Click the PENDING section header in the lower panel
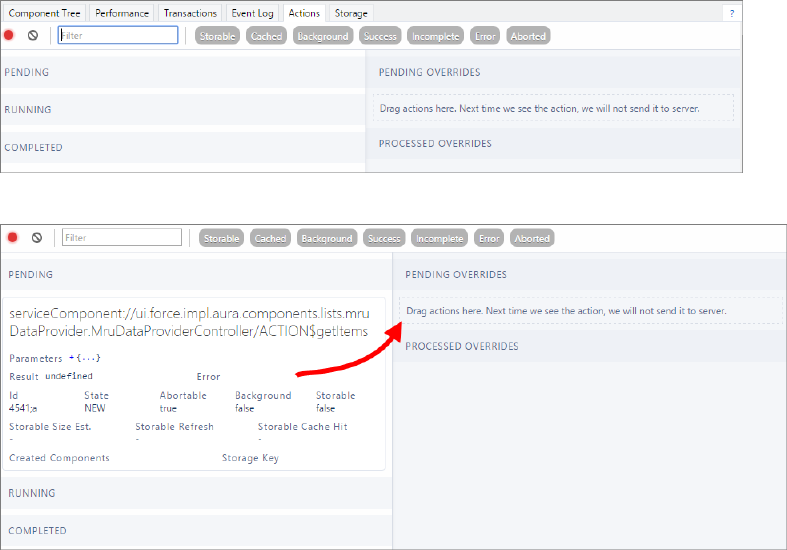 pos(196,274)
